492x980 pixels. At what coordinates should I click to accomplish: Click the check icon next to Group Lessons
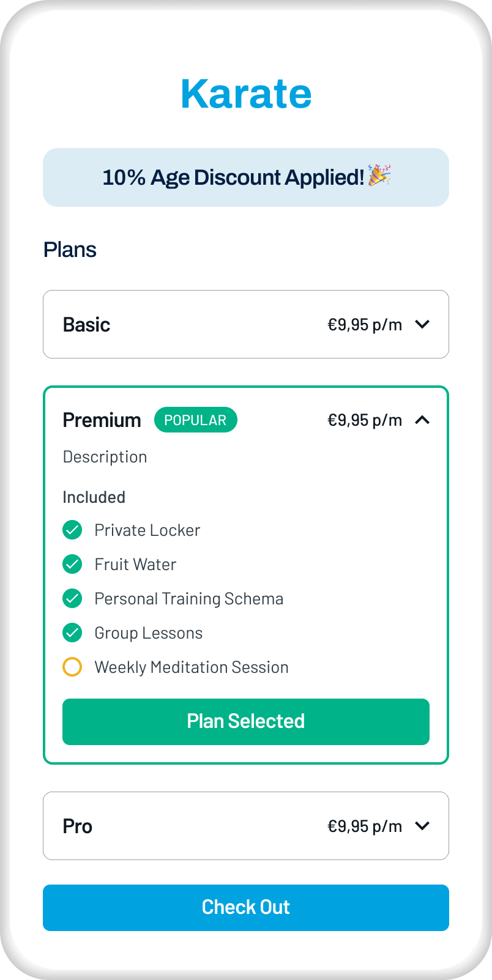(x=72, y=633)
